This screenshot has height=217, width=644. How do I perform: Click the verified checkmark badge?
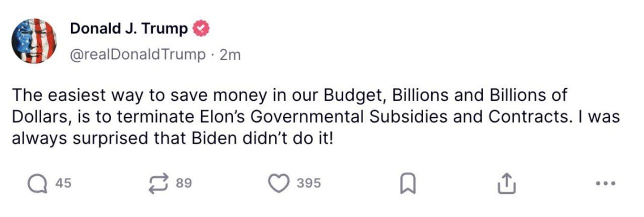(202, 29)
